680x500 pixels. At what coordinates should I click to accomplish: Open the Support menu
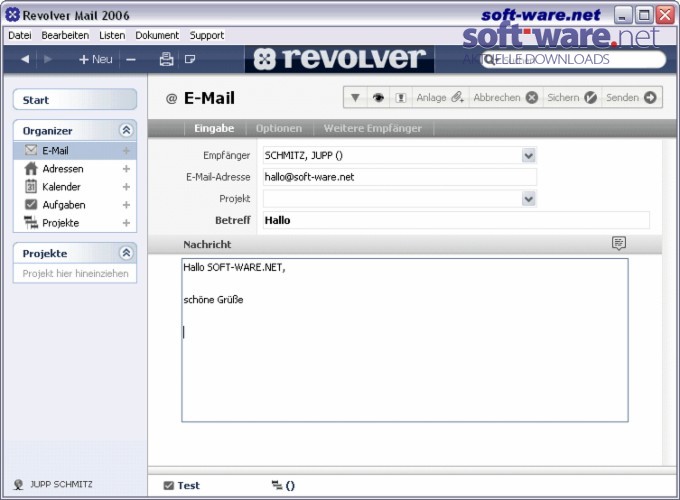click(206, 35)
